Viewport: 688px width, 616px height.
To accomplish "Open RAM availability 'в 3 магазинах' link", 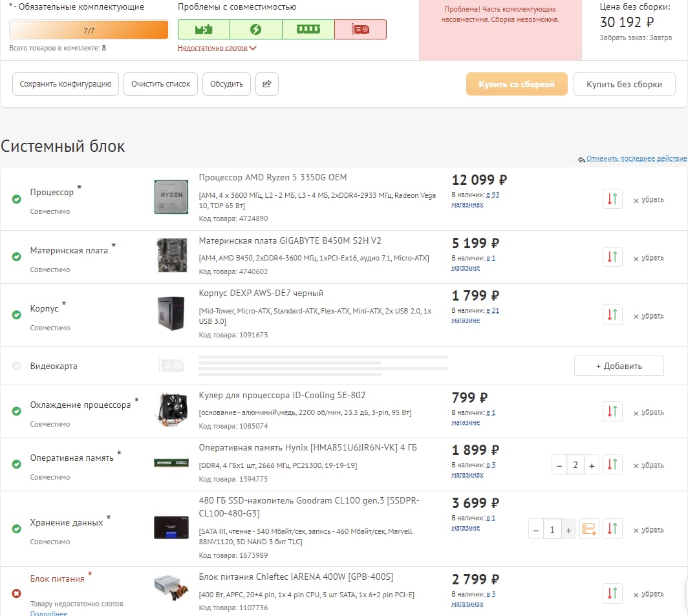I will point(473,469).
